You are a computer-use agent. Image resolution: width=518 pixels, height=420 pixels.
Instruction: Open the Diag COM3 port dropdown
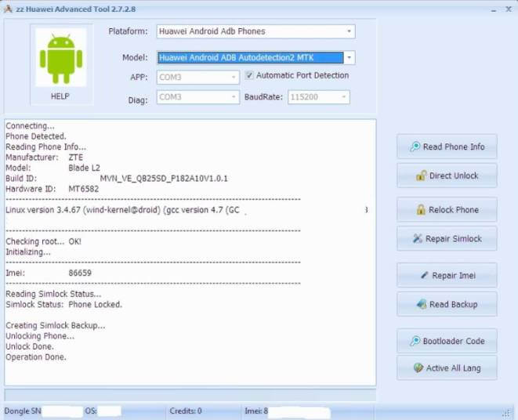point(198,97)
